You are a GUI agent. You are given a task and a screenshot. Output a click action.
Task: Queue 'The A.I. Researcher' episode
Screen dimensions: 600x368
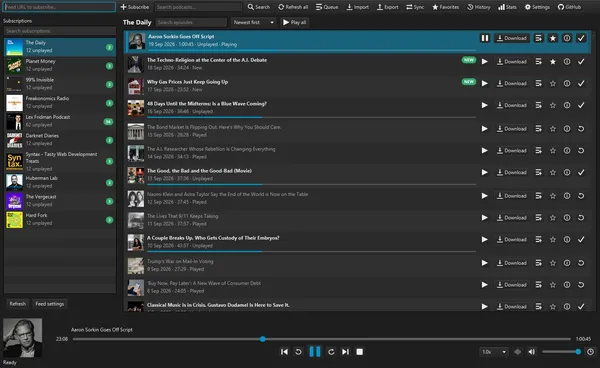[x=538, y=151]
